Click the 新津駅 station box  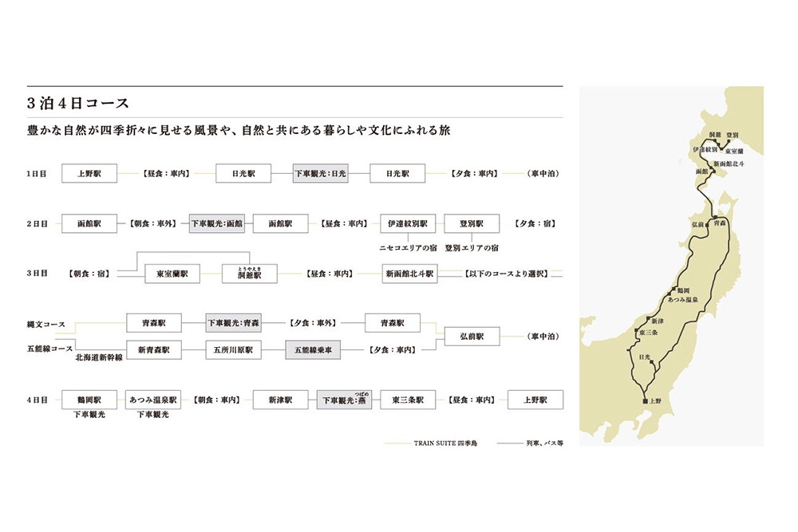(281, 400)
